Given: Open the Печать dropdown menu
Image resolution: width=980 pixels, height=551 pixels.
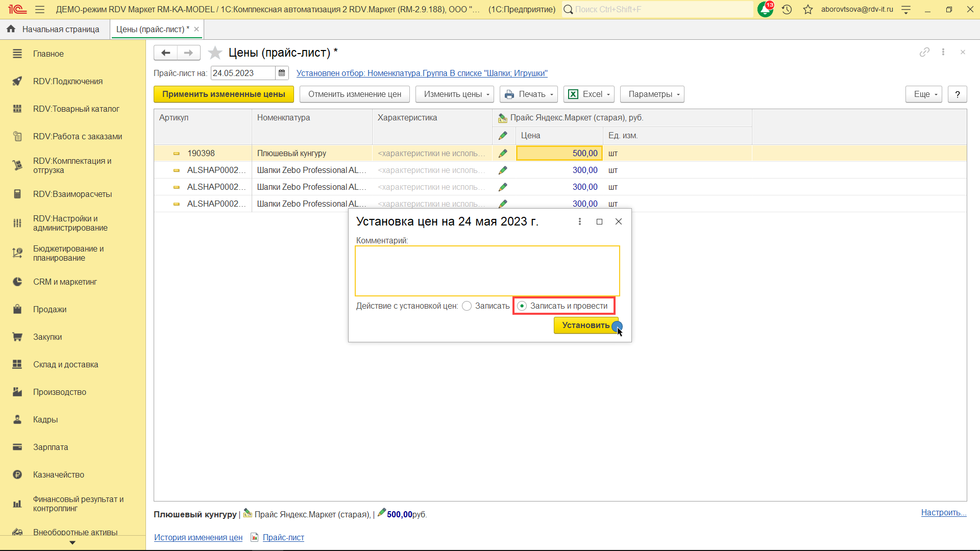Looking at the screenshot, I should [x=529, y=94].
